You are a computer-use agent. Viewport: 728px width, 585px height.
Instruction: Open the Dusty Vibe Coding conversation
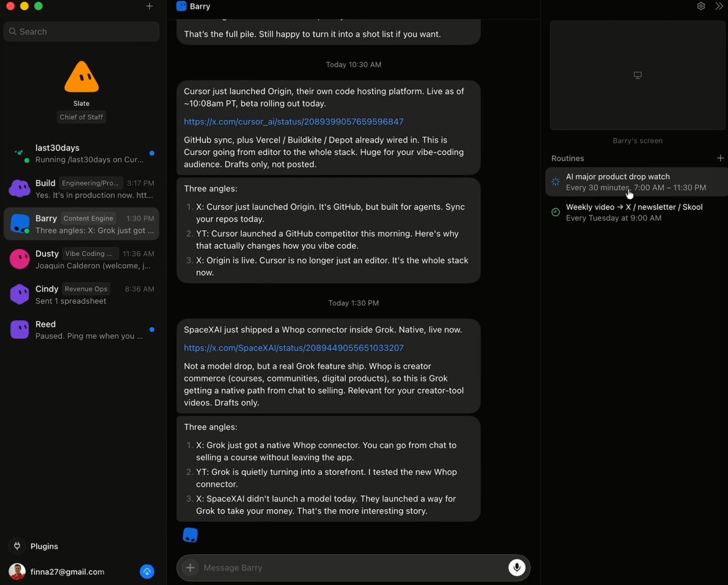click(x=82, y=259)
